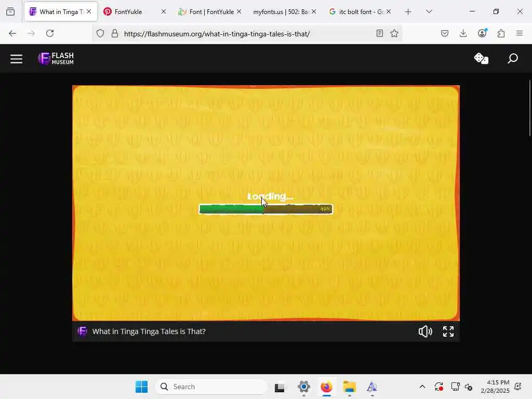Open the Flash Museum search icon

513,58
